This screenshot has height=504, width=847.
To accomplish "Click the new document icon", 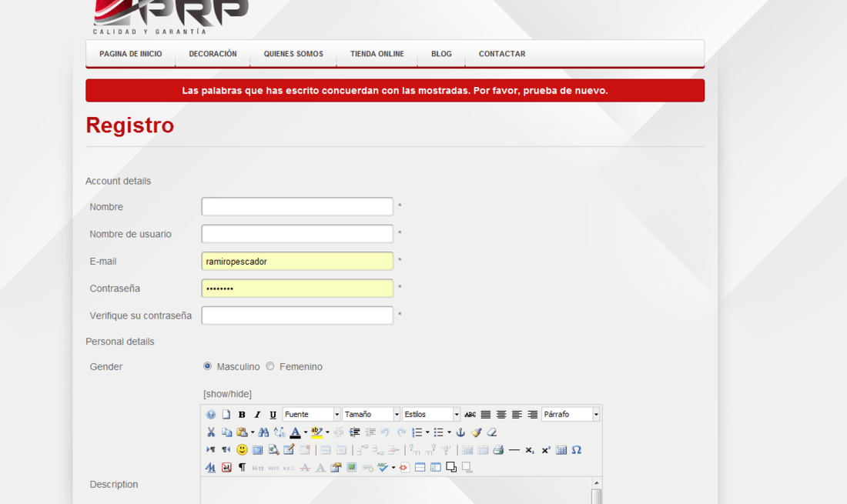I will point(226,415).
